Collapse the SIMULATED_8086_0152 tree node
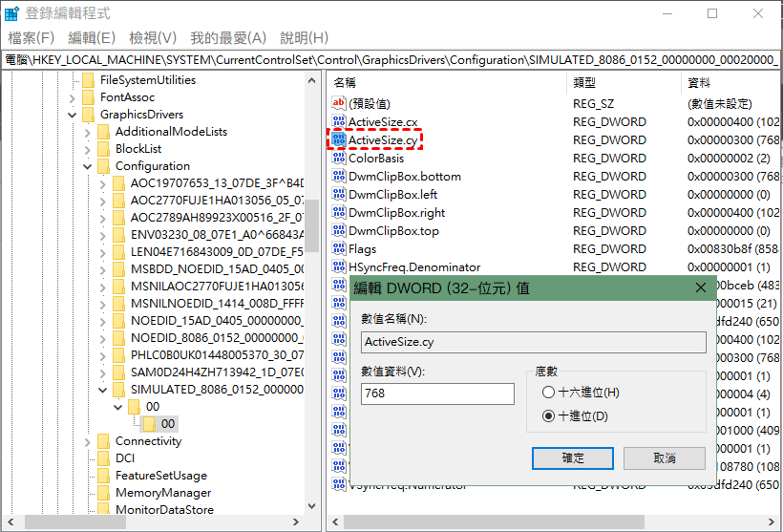 (x=103, y=390)
